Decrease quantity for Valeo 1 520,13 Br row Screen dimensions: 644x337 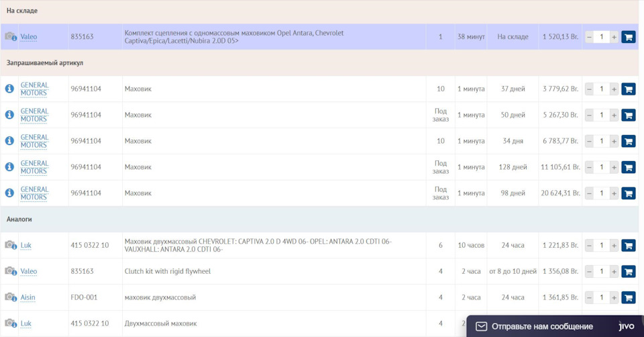590,37
